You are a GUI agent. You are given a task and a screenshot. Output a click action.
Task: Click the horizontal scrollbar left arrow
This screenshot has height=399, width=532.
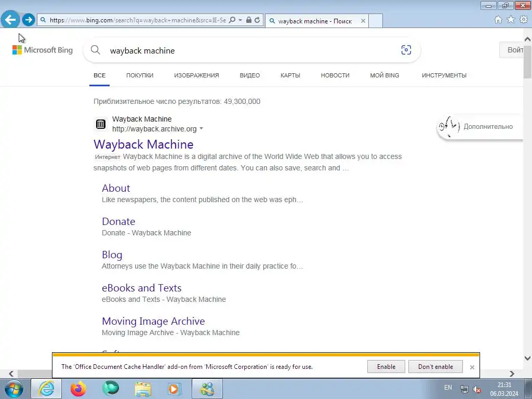coord(11,374)
